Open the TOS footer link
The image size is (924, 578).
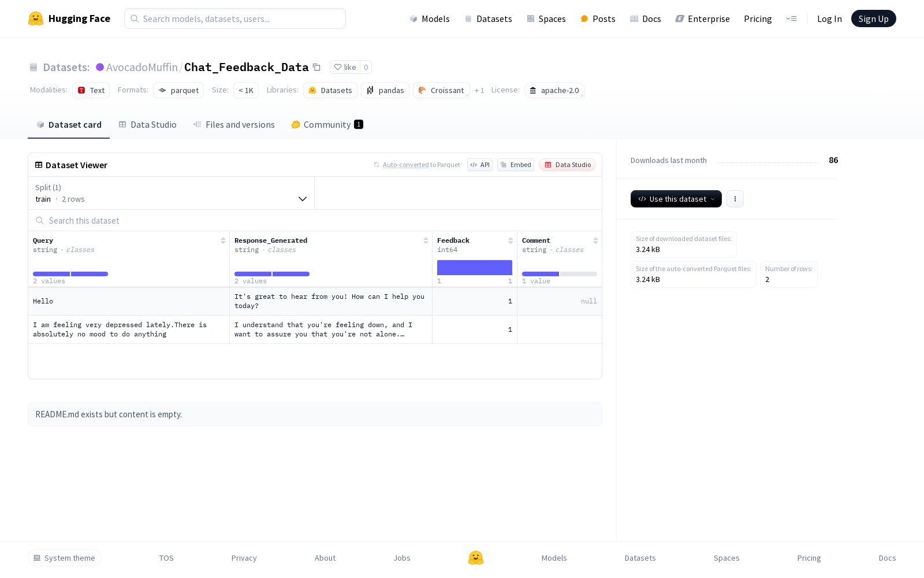click(x=166, y=558)
